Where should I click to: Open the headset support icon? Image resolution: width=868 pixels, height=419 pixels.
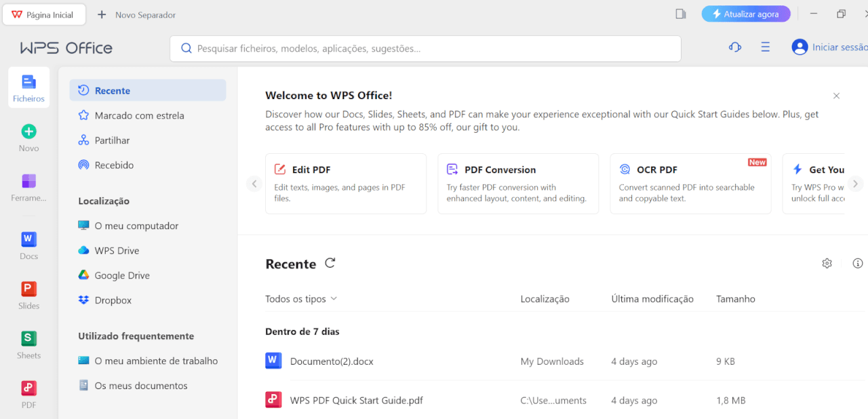[x=734, y=47]
